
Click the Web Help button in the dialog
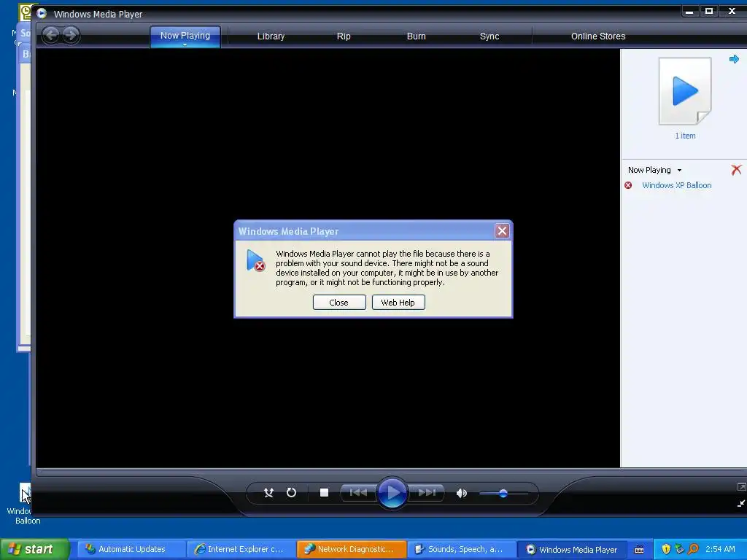coord(398,303)
